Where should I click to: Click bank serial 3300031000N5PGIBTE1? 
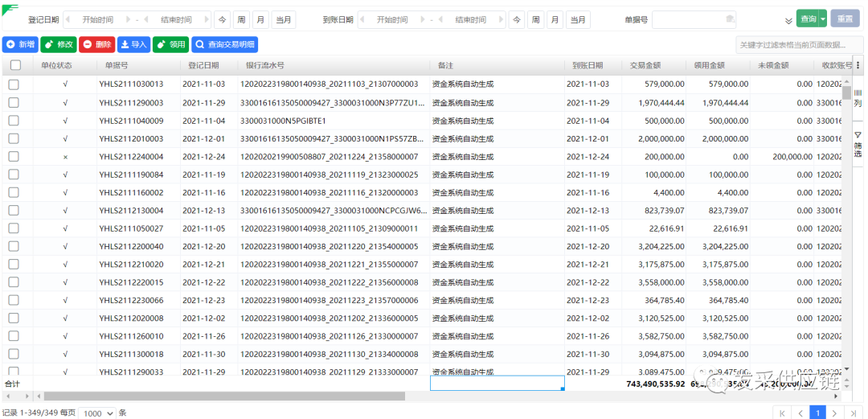282,121
